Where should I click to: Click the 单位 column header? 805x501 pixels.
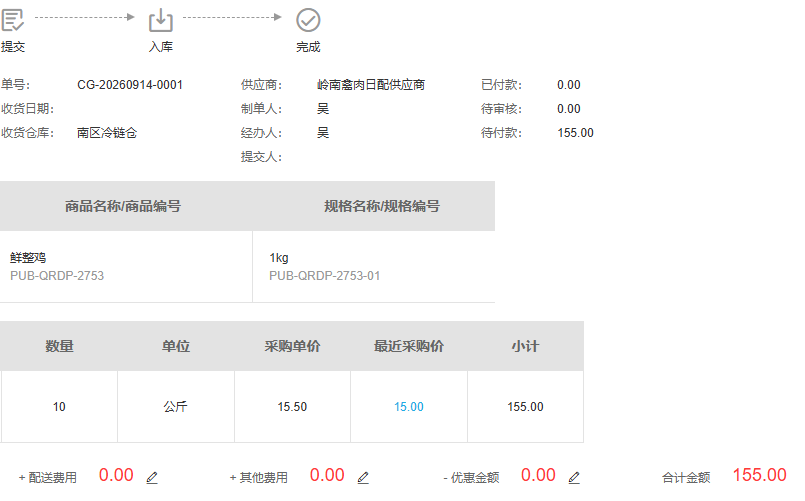176,346
